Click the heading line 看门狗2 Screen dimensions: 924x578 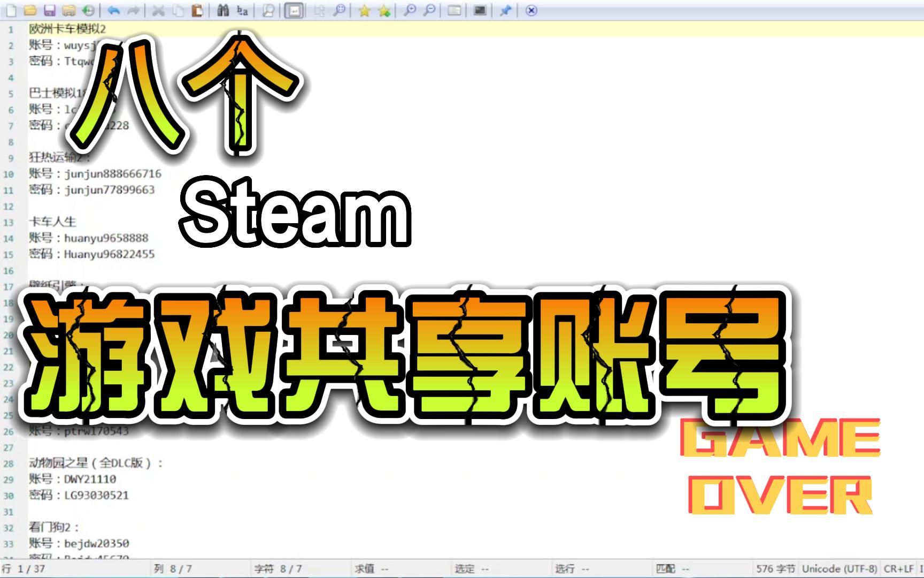click(x=54, y=527)
